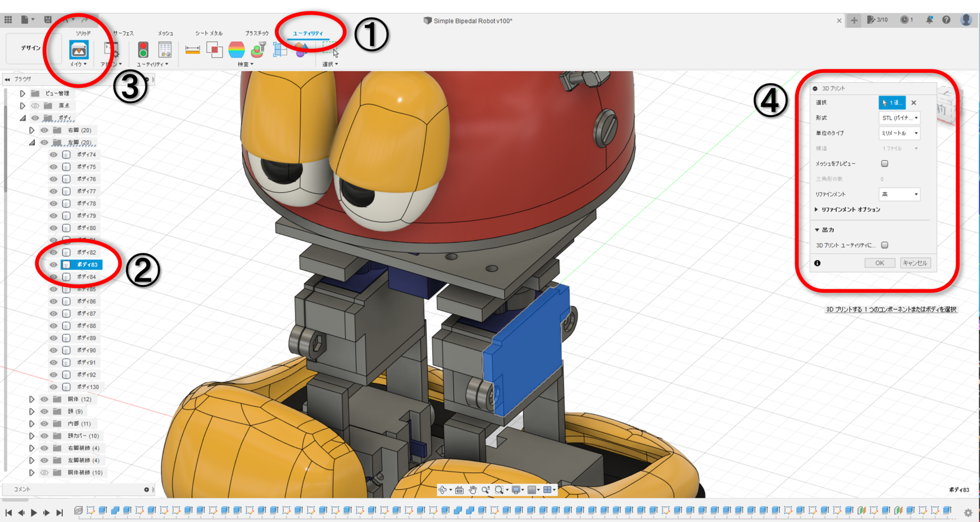
Task: Click the Interference check icon
Action: (x=214, y=51)
